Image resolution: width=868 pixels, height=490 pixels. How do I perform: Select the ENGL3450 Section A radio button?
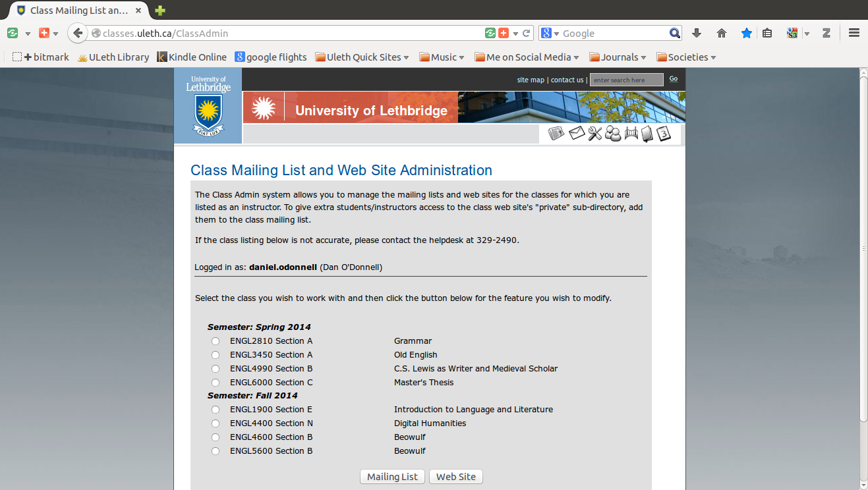point(216,355)
